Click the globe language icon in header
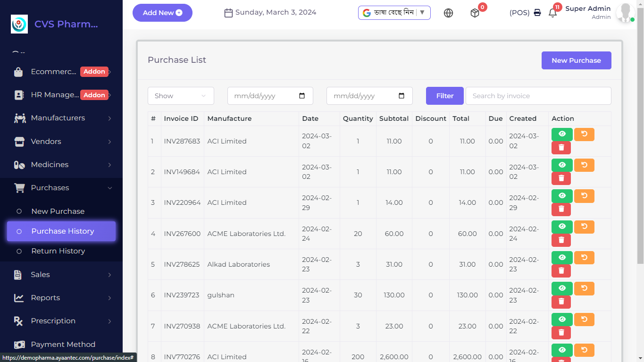Image resolution: width=644 pixels, height=362 pixels. click(448, 13)
